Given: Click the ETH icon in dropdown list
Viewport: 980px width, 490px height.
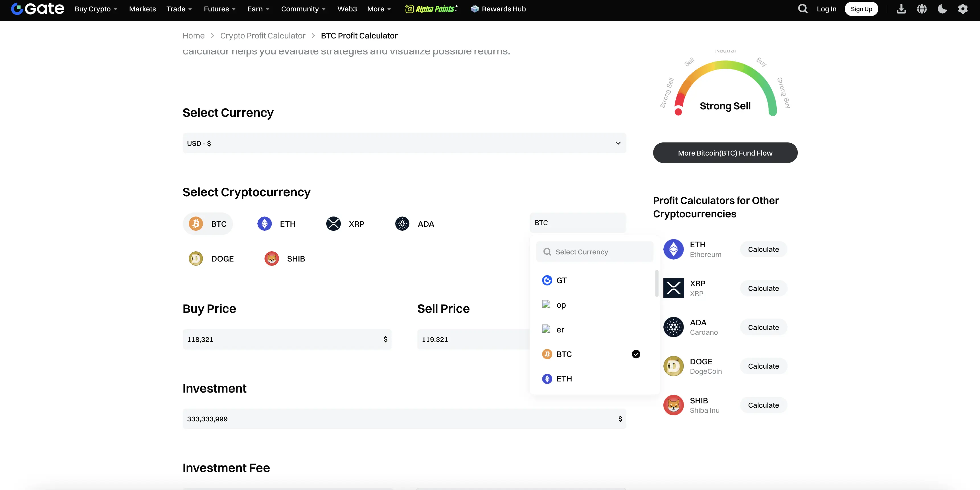Looking at the screenshot, I should (x=547, y=378).
